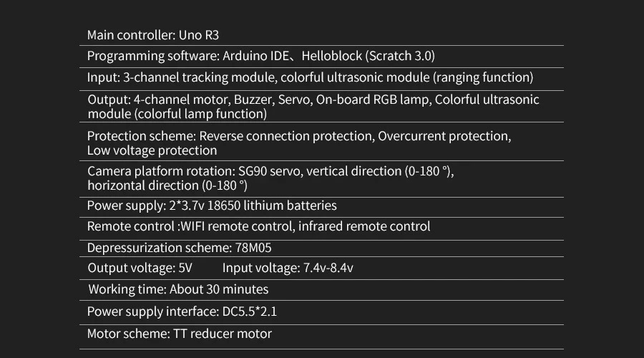Click the Helloblock (Scratch 3.0) text
Viewport: 644px width, 358px height.
(x=368, y=57)
